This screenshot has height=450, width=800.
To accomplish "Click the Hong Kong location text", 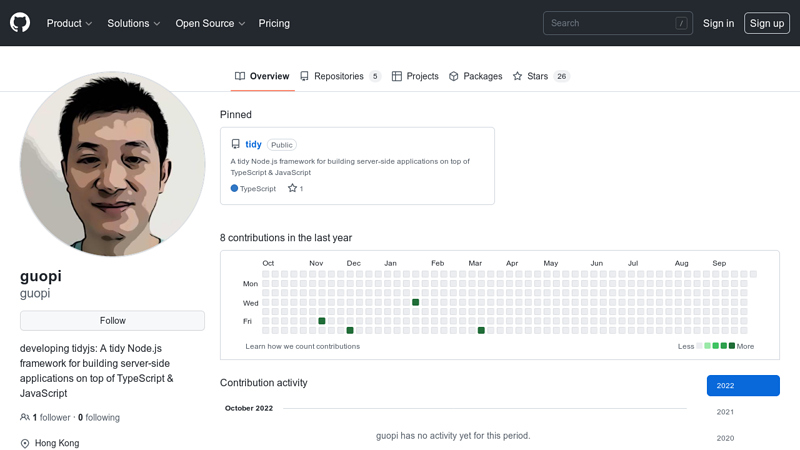I will click(57, 443).
